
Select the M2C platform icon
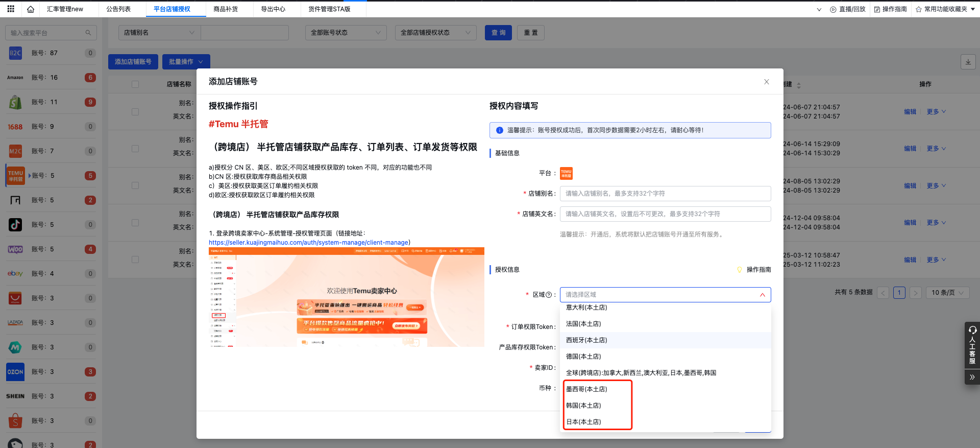pos(15,151)
